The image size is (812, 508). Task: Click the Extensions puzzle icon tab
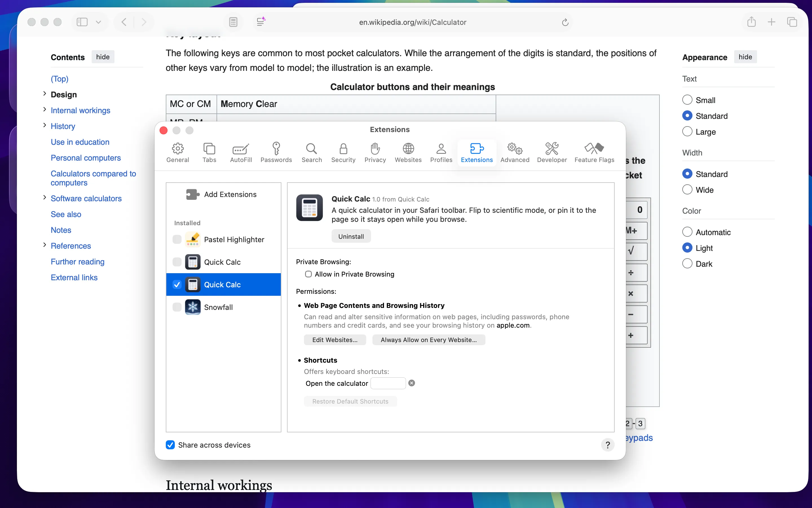(x=476, y=152)
